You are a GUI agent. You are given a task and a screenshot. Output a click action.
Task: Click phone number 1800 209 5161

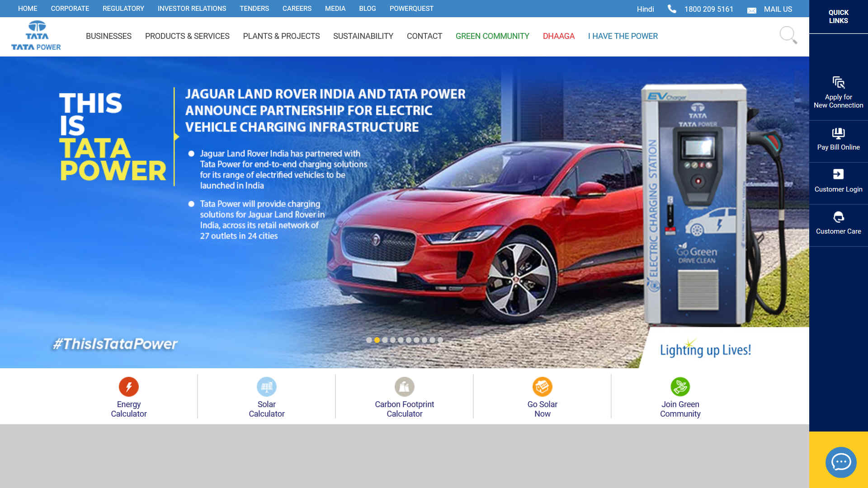[x=709, y=9]
